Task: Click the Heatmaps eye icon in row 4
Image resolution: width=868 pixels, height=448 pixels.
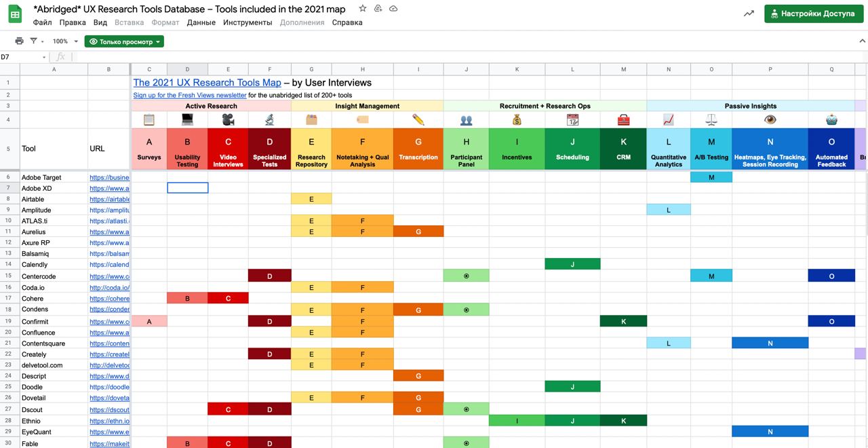Action: 770,119
